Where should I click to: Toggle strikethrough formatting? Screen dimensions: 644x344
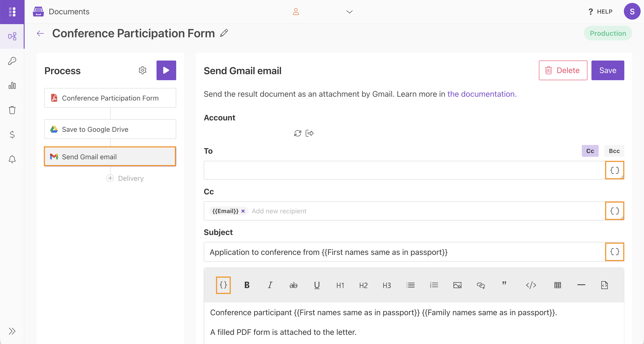pos(293,285)
